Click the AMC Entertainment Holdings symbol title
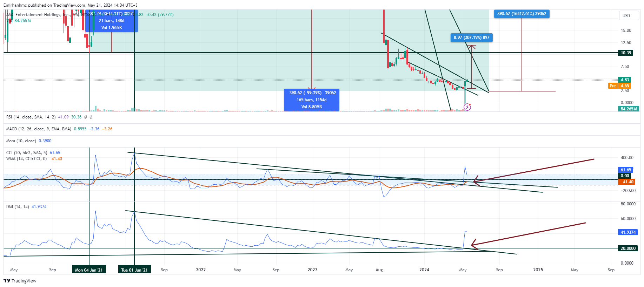Image resolution: width=644 pixels, height=287 pixels. [x=39, y=15]
